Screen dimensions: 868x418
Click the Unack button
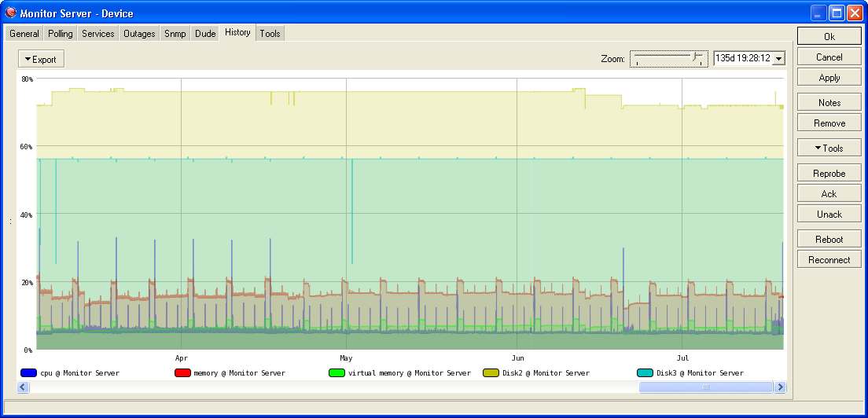click(829, 214)
